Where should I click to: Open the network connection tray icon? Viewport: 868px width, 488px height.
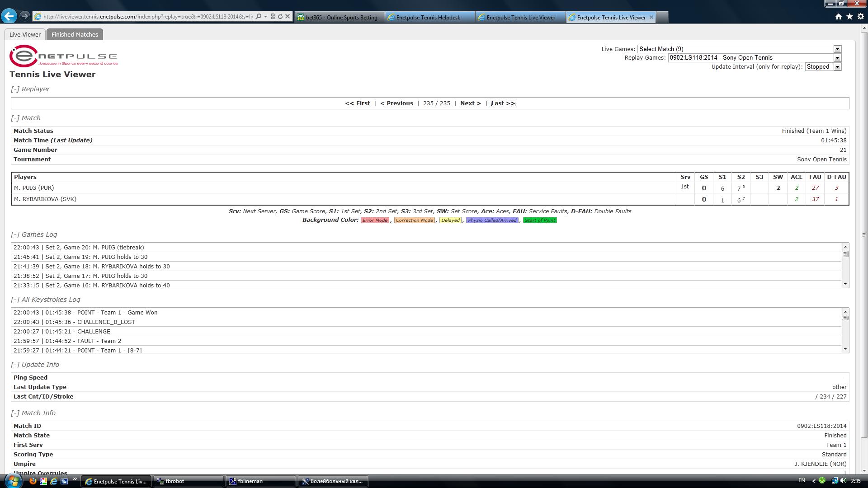pyautogui.click(x=835, y=481)
